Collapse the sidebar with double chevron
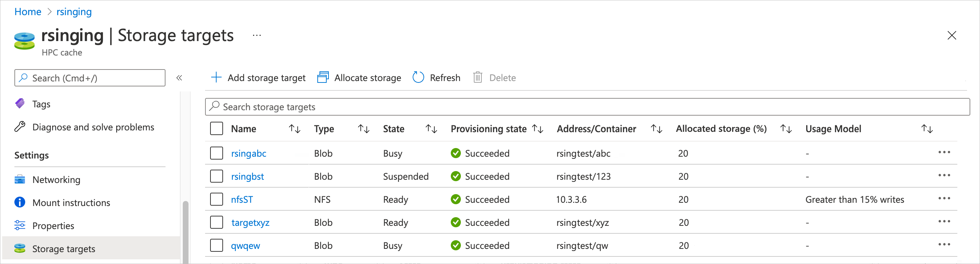The image size is (980, 264). pyautogui.click(x=179, y=78)
